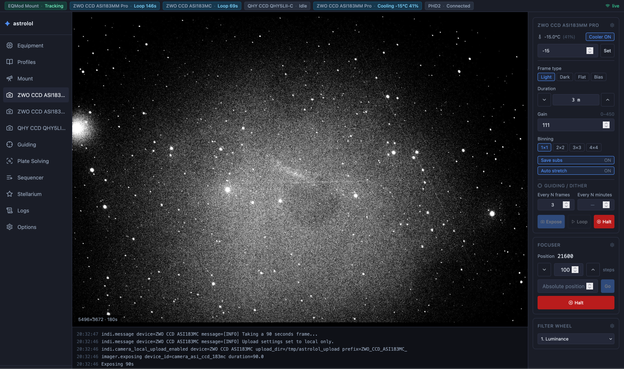The width and height of the screenshot is (624, 369).
Task: Open the Options gear icon
Action: click(x=10, y=227)
